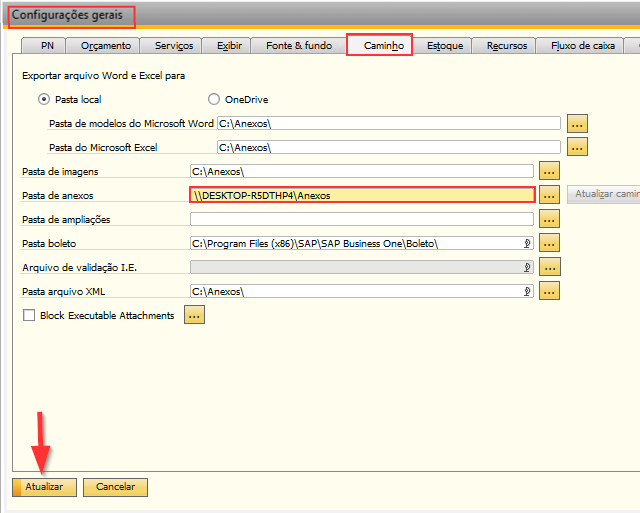
Task: Browse for Arquivo de validação I.E.
Action: coord(549,267)
